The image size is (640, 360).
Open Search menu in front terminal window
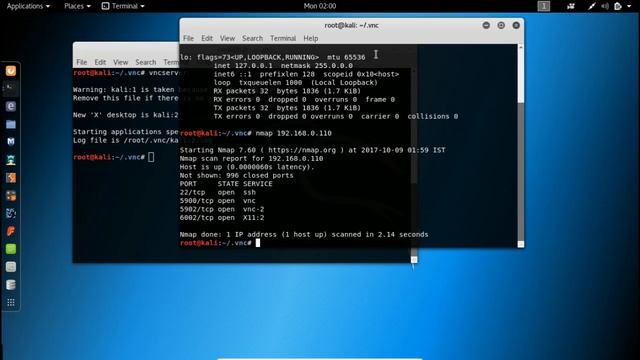[x=252, y=38]
